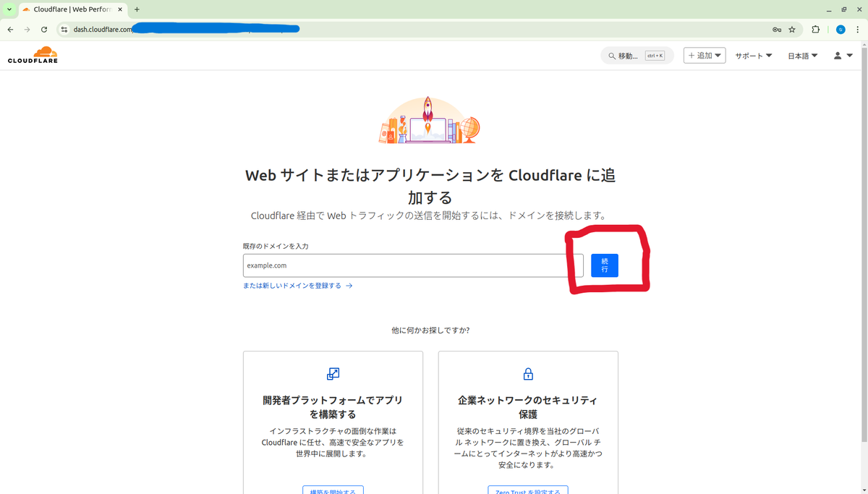
Task: Open a new browser tab
Action: 137,9
